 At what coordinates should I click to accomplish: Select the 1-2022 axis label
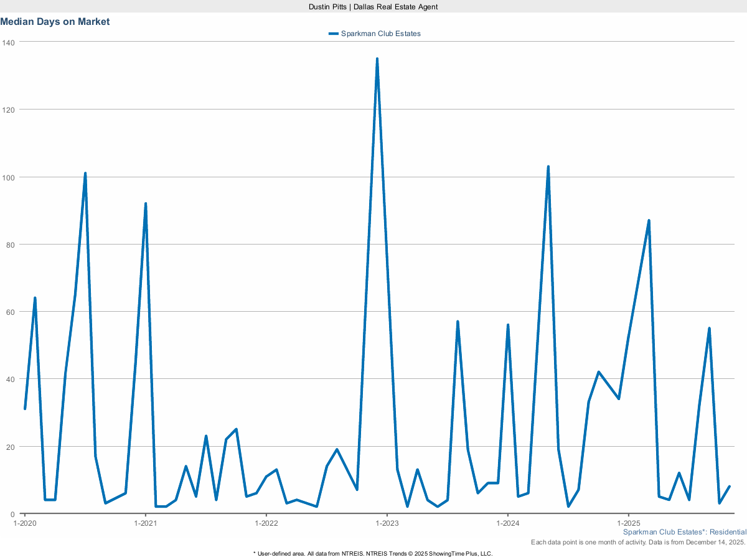click(x=266, y=523)
